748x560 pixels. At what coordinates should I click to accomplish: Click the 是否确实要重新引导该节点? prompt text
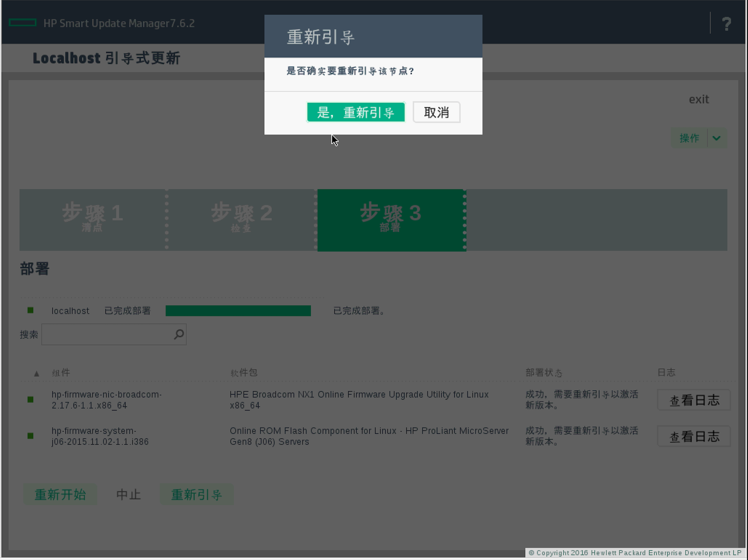[x=350, y=71]
